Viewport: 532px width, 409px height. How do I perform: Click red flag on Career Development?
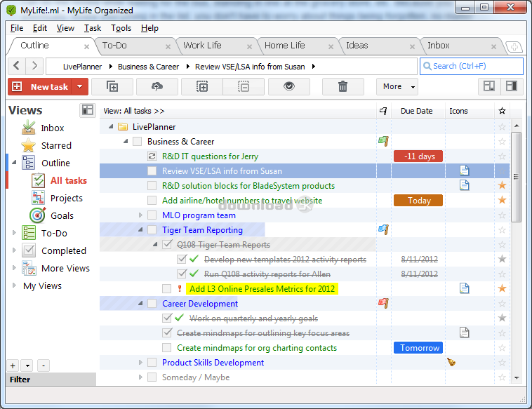pos(383,303)
